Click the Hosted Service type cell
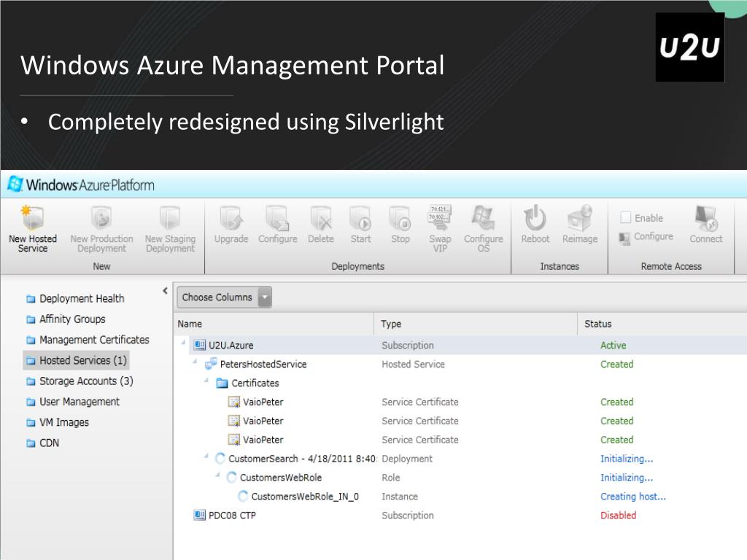747x560 pixels. click(413, 365)
